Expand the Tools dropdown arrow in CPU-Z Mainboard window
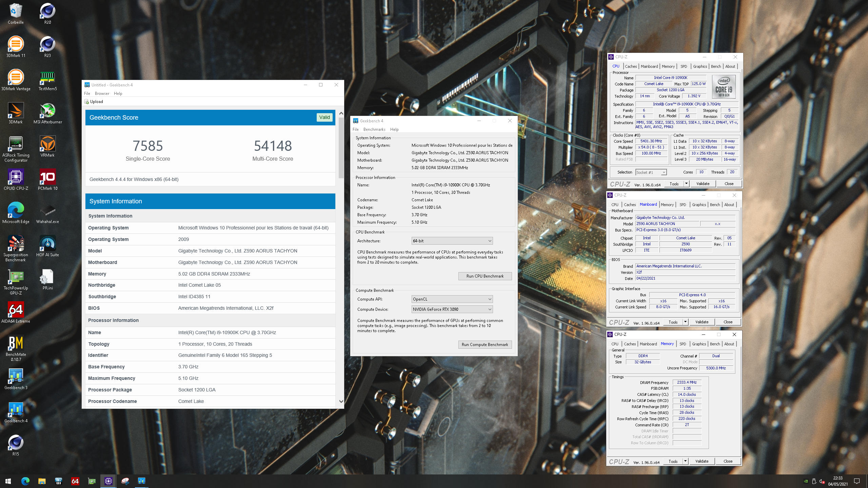 [685, 322]
